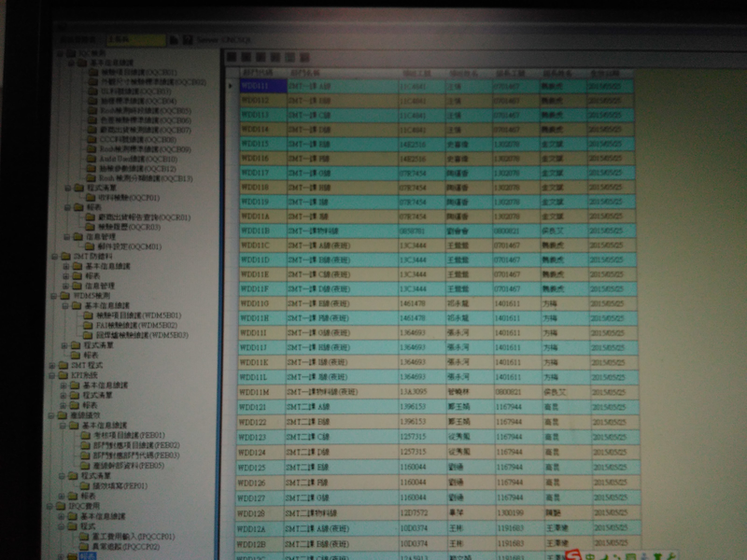747x560 pixels.
Task: Select the WDD11M department code cell
Action: pyautogui.click(x=255, y=392)
